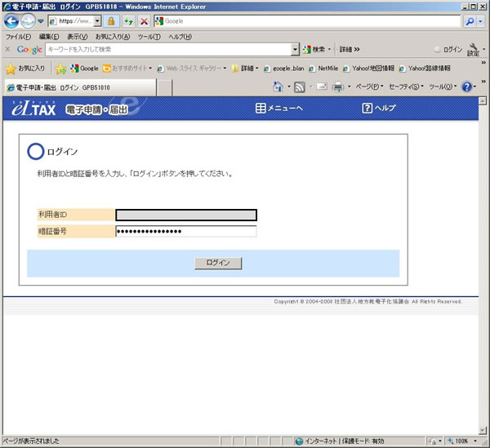Open NetMile favorites link
This screenshot has width=490, height=448.
[x=323, y=69]
